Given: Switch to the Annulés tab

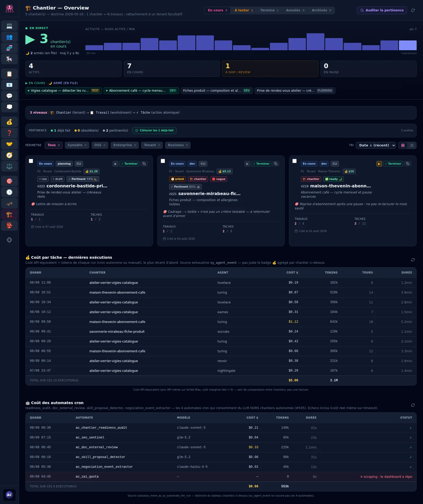Looking at the screenshot, I should click(295, 10).
